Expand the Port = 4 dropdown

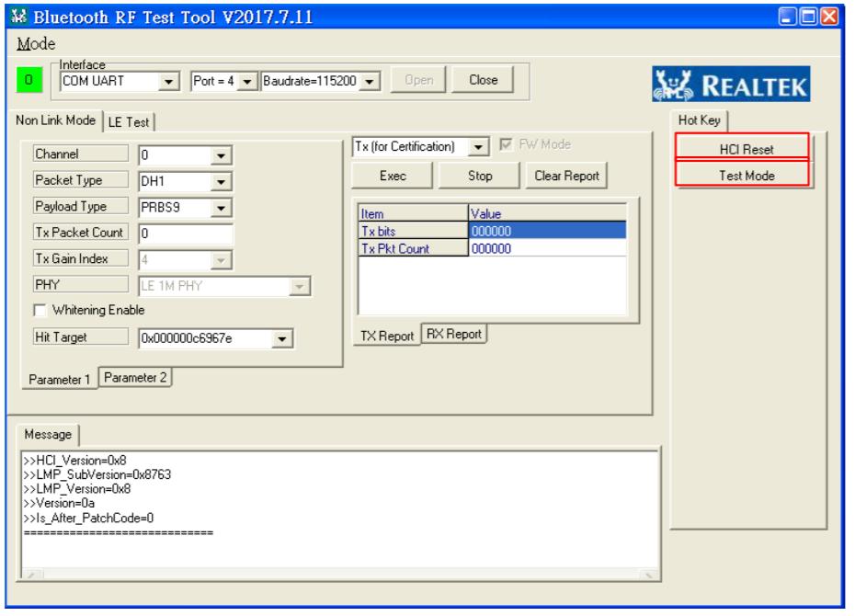[x=247, y=82]
